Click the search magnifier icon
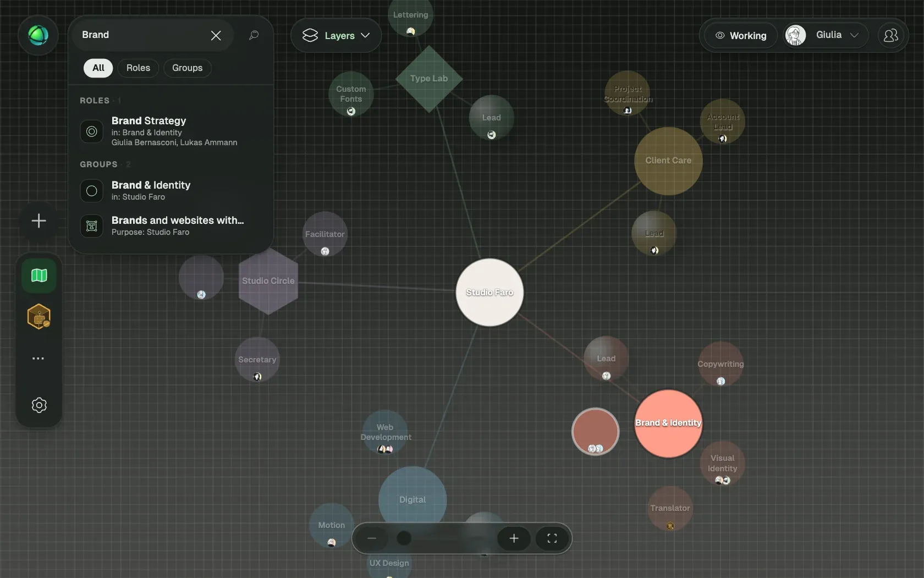The image size is (924, 578). (x=254, y=35)
